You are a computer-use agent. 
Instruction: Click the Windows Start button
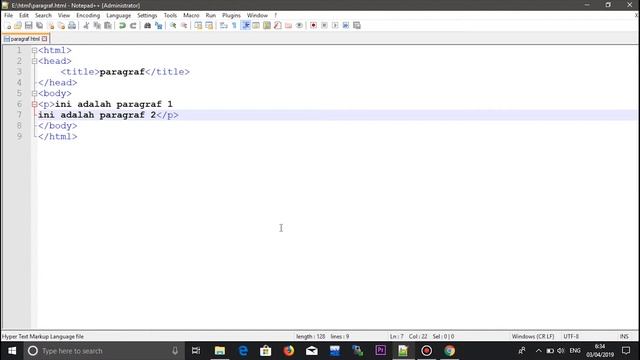pos(12,351)
